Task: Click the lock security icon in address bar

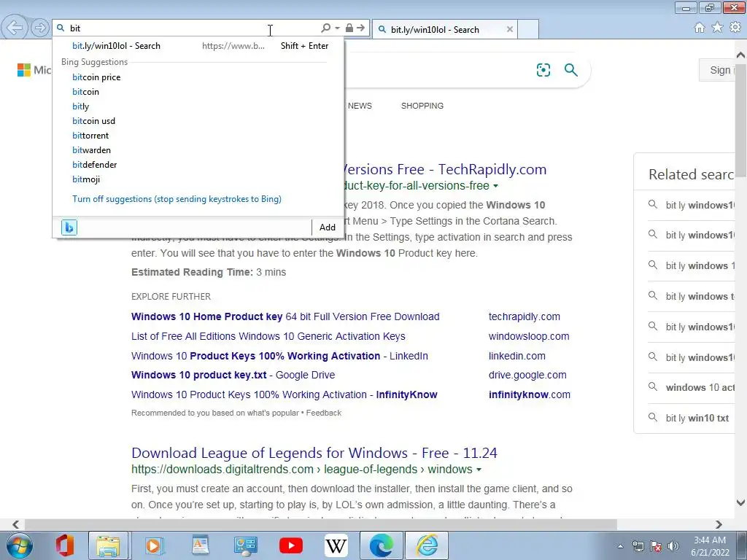Action: point(349,28)
